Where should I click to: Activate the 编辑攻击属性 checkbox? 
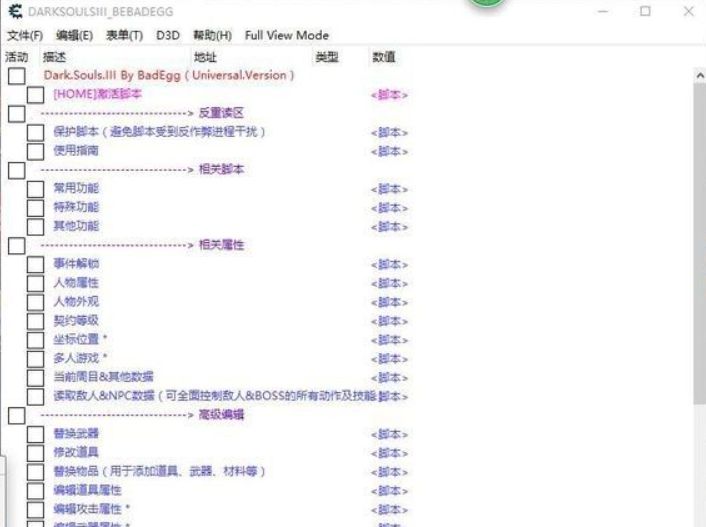coord(35,510)
